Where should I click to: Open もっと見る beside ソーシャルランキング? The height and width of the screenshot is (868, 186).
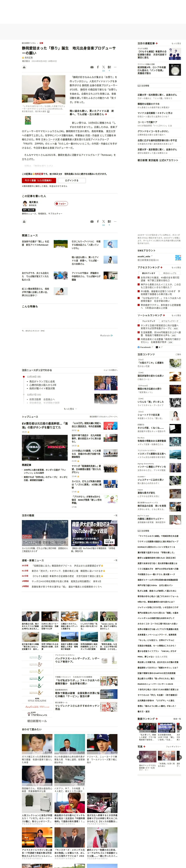[x=176, y=315]
